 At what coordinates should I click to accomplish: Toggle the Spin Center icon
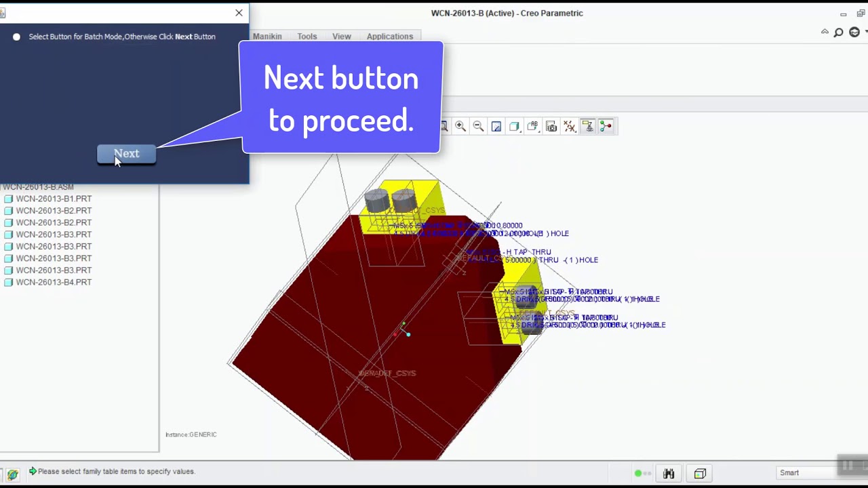[x=606, y=126]
